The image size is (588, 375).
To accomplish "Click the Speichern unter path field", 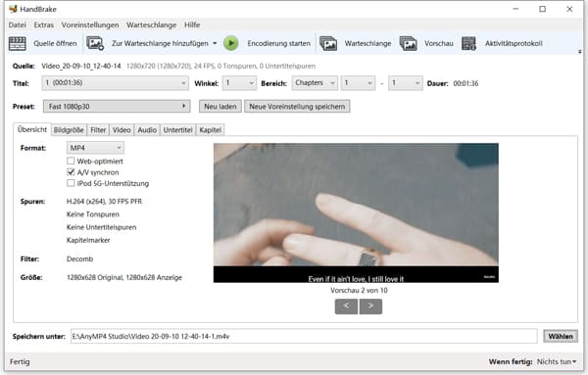I will (x=304, y=336).
